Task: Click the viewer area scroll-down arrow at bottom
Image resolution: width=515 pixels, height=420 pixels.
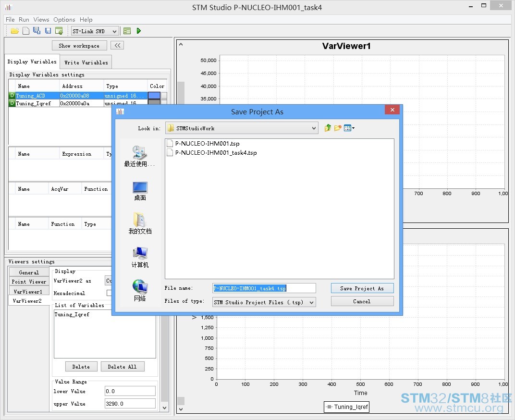Action: point(181,409)
